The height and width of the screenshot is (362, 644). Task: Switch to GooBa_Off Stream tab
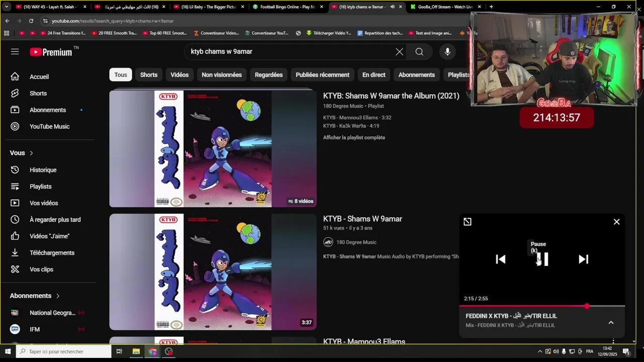(x=445, y=7)
